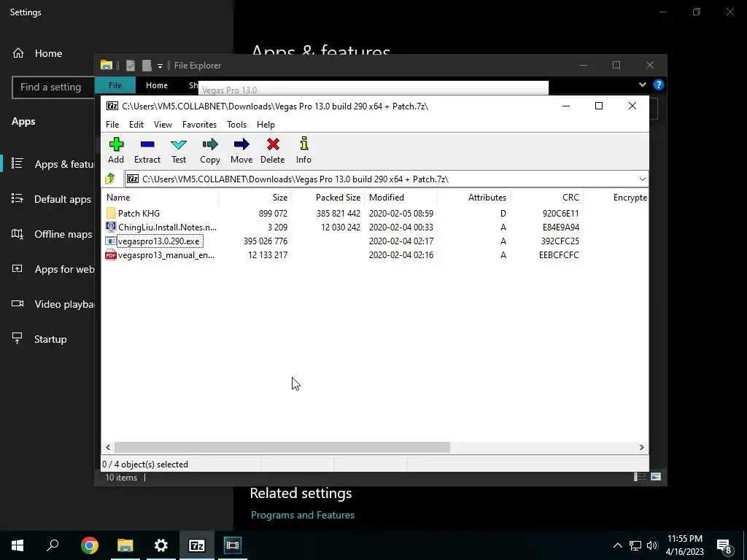Expand the 7-Zip address path dropdown
The width and height of the screenshot is (747, 560).
pyautogui.click(x=642, y=179)
